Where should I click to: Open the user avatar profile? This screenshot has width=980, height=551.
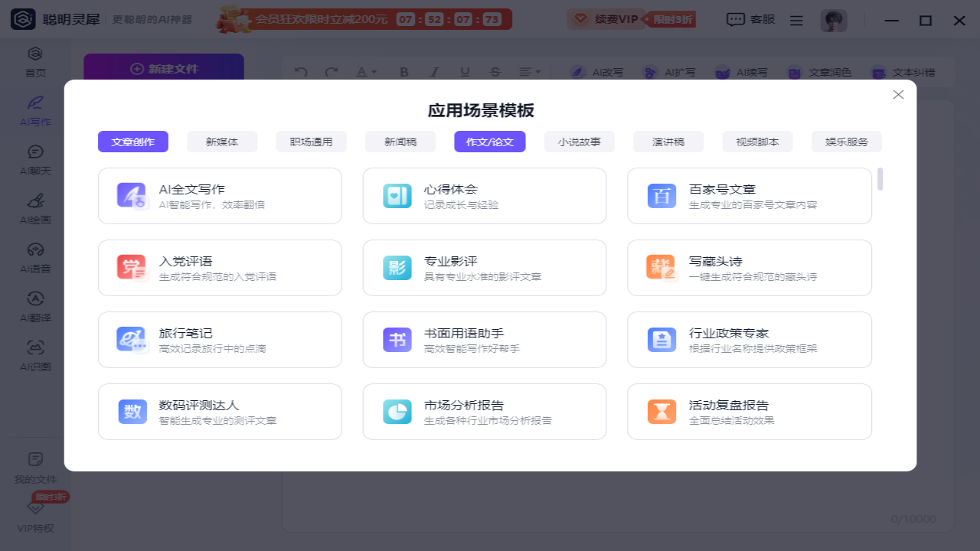coord(834,21)
